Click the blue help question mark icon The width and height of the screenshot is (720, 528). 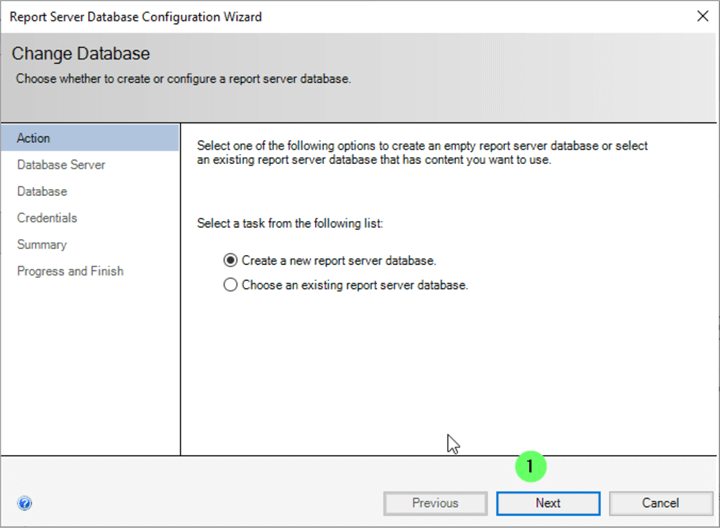[x=25, y=504]
